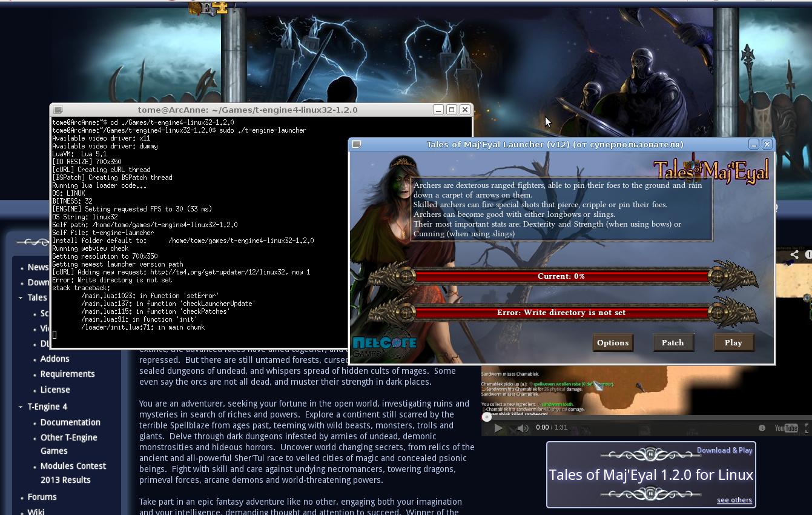Open the Documentation sidebar link
This screenshot has height=515, width=812.
click(x=70, y=422)
